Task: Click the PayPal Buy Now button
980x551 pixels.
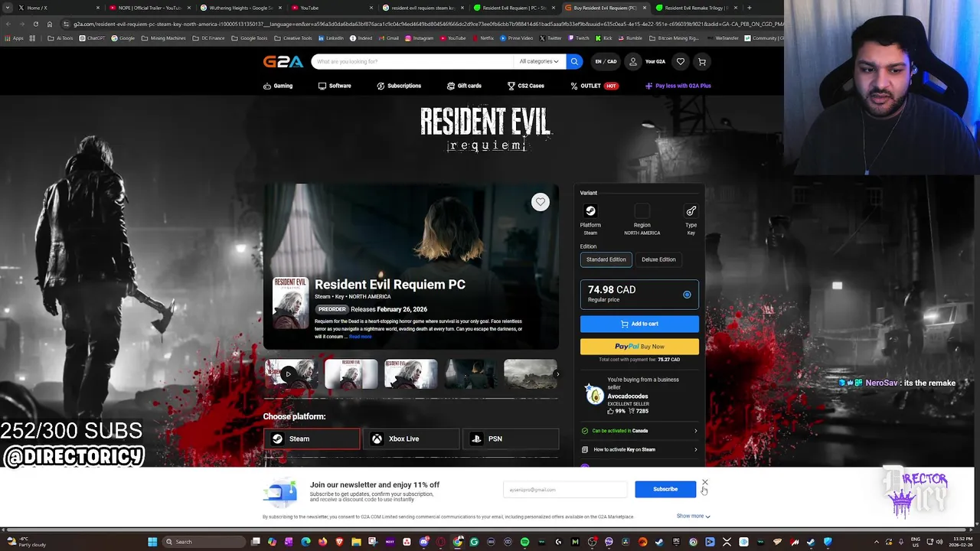Action: 639,347
